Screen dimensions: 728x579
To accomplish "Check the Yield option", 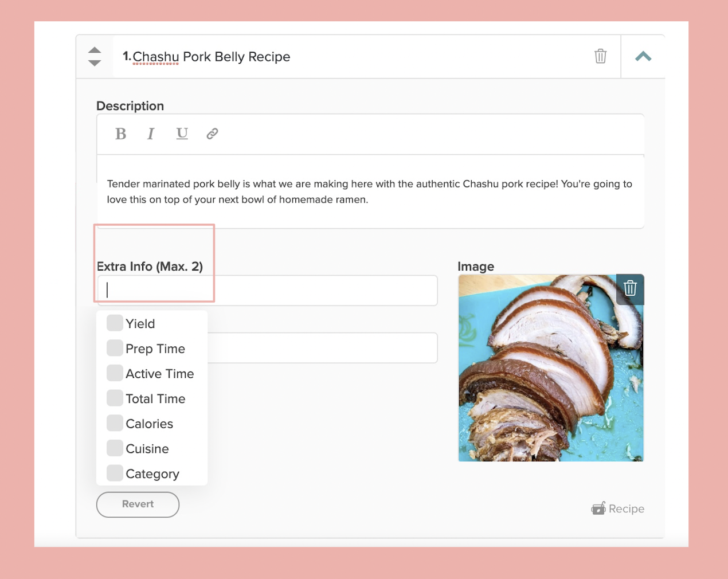I will tap(115, 323).
